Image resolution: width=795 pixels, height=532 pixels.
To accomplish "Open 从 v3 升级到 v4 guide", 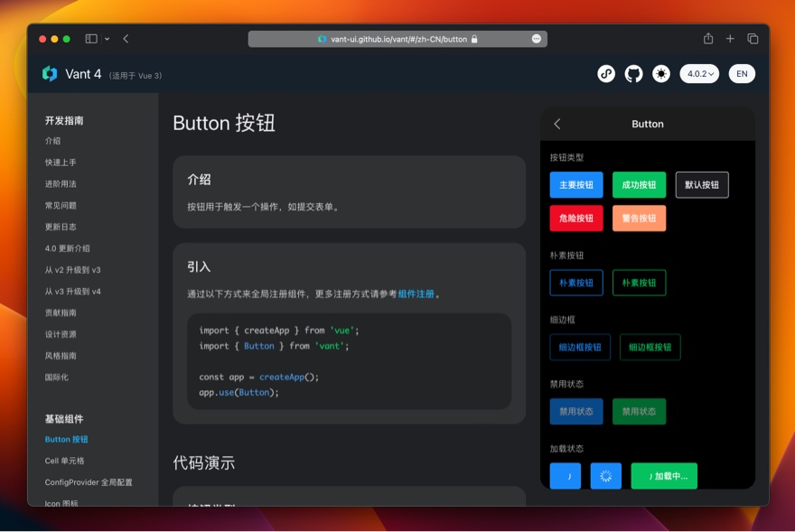I will point(73,291).
